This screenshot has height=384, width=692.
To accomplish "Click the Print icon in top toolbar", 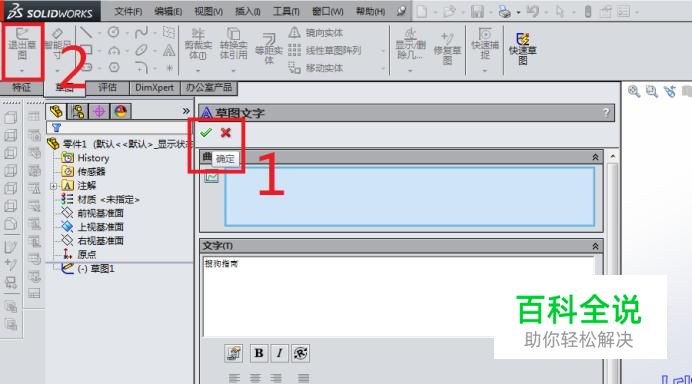I will pos(504,11).
